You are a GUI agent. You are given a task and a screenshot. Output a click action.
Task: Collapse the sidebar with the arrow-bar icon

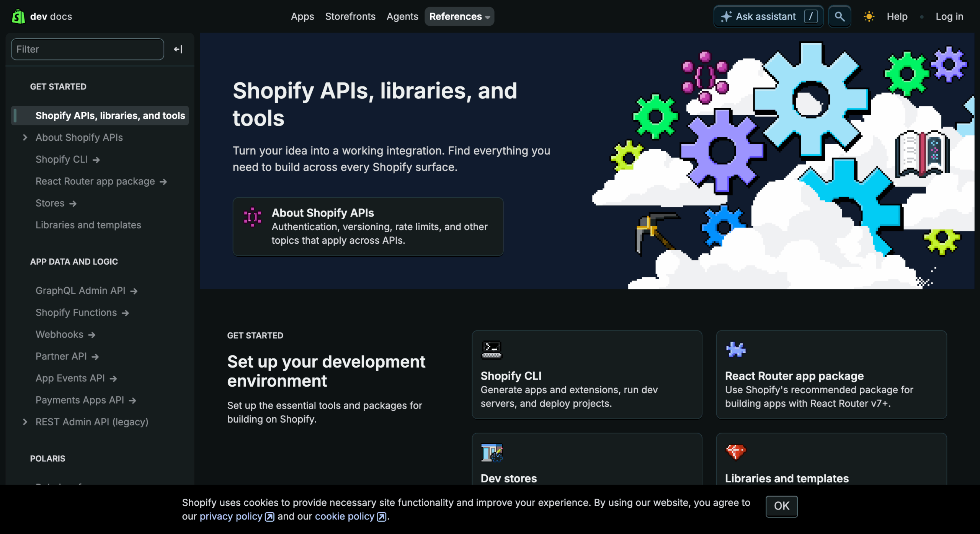(x=178, y=49)
